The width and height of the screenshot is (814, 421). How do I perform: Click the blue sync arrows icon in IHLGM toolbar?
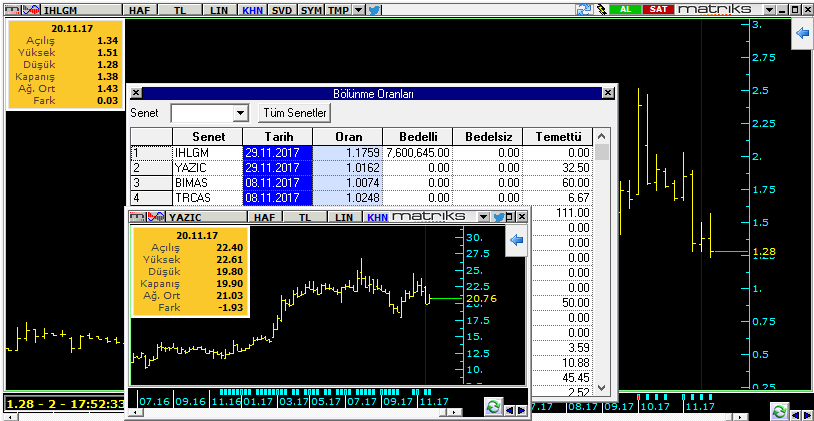584,9
